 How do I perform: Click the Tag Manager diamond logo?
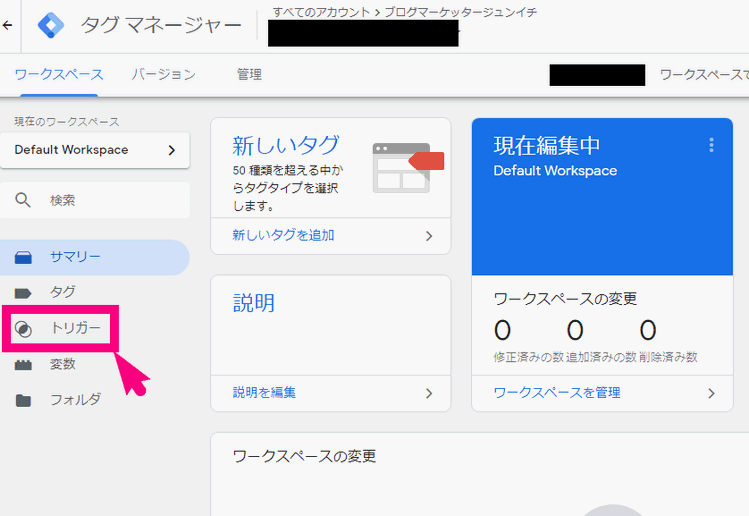pyautogui.click(x=51, y=25)
